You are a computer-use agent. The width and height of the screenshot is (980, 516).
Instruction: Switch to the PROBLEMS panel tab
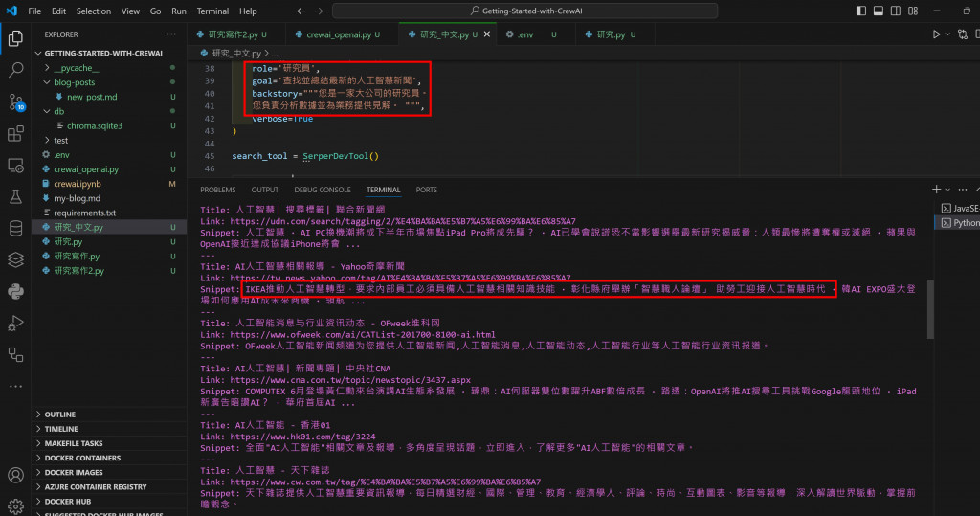217,190
